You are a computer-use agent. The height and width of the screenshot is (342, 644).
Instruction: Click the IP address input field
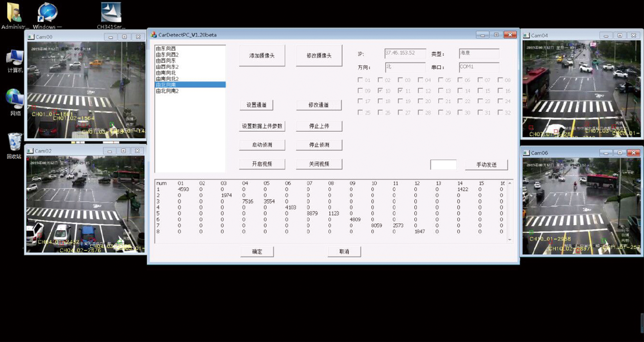pyautogui.click(x=405, y=53)
